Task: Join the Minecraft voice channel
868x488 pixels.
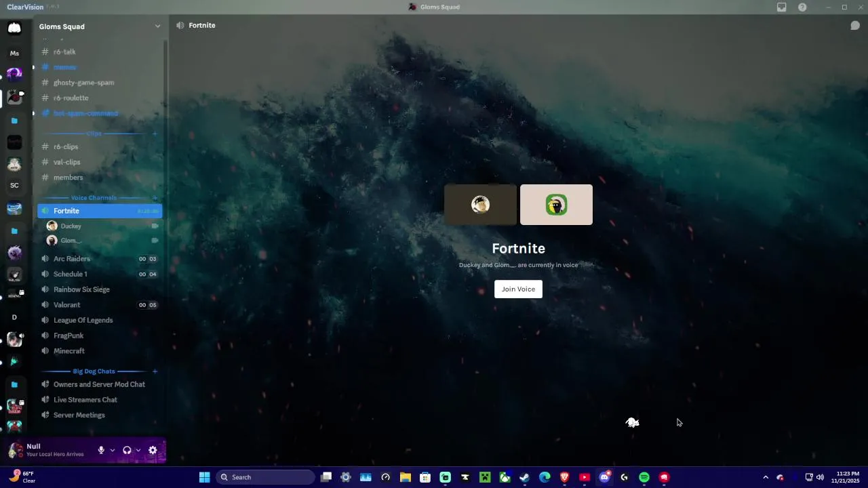Action: point(100,351)
